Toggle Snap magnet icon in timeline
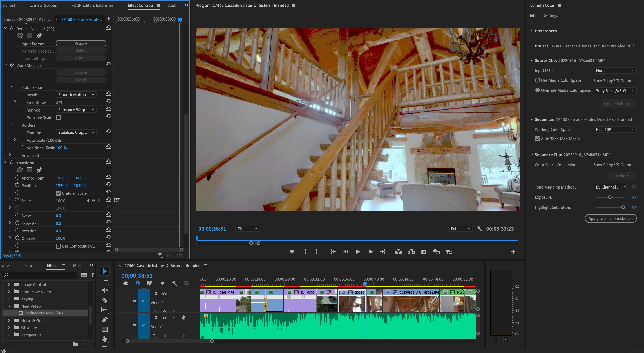Image resolution: width=644 pixels, height=353 pixels. pyautogui.click(x=138, y=283)
